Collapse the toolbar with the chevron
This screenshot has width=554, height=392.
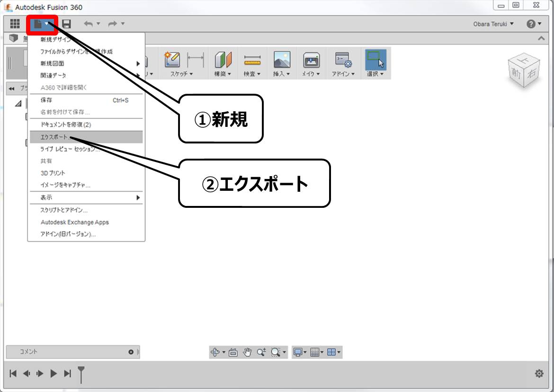(541, 38)
